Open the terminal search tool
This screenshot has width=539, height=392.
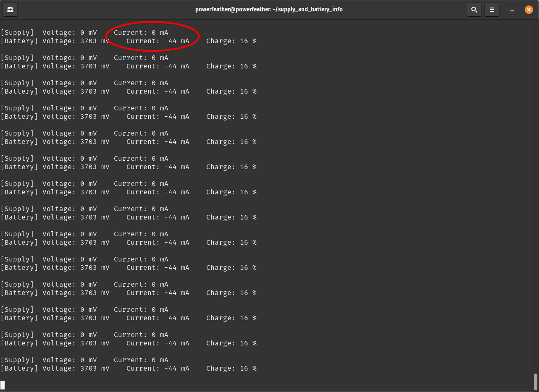(x=474, y=9)
